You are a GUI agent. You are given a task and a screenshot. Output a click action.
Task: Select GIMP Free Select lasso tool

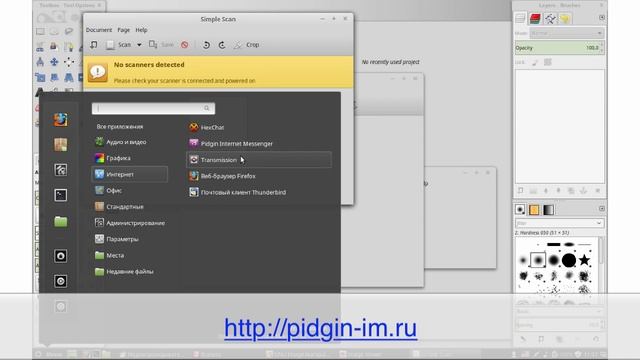(x=69, y=31)
